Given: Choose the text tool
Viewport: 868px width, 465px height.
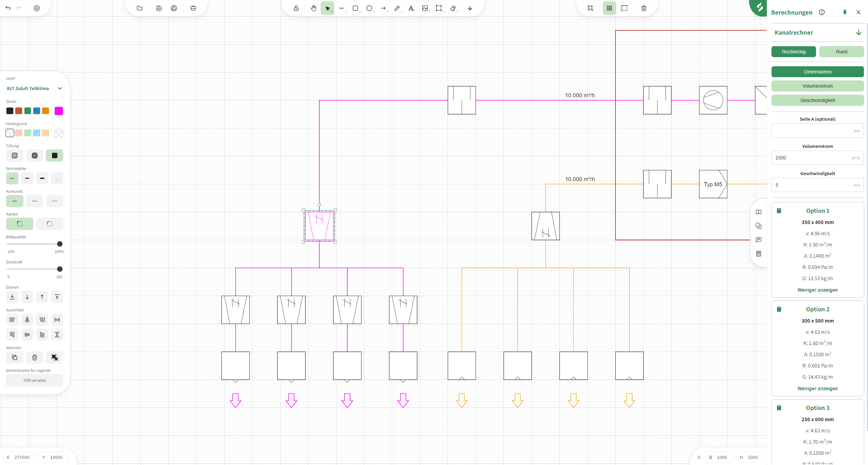Looking at the screenshot, I should click(411, 8).
